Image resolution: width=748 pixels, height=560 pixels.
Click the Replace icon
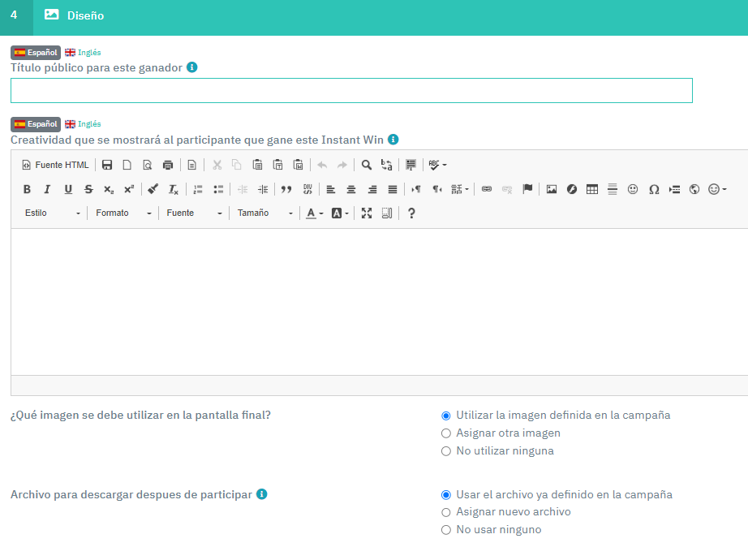click(386, 166)
